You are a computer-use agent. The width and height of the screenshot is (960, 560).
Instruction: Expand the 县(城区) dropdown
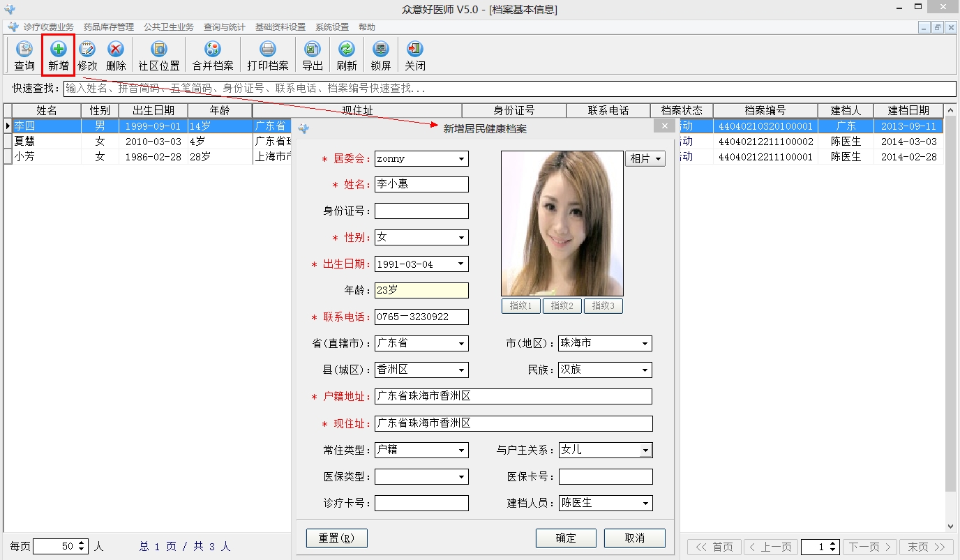(x=461, y=370)
